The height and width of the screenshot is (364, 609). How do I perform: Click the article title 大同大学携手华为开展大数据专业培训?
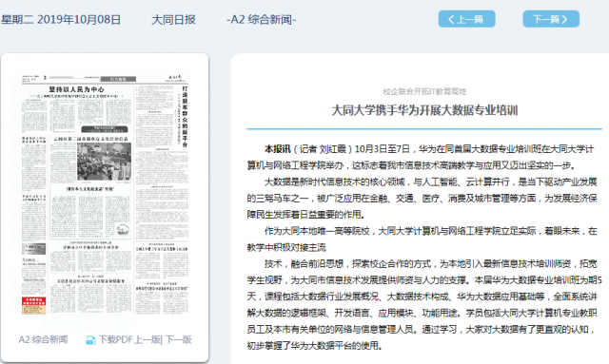[x=424, y=110]
